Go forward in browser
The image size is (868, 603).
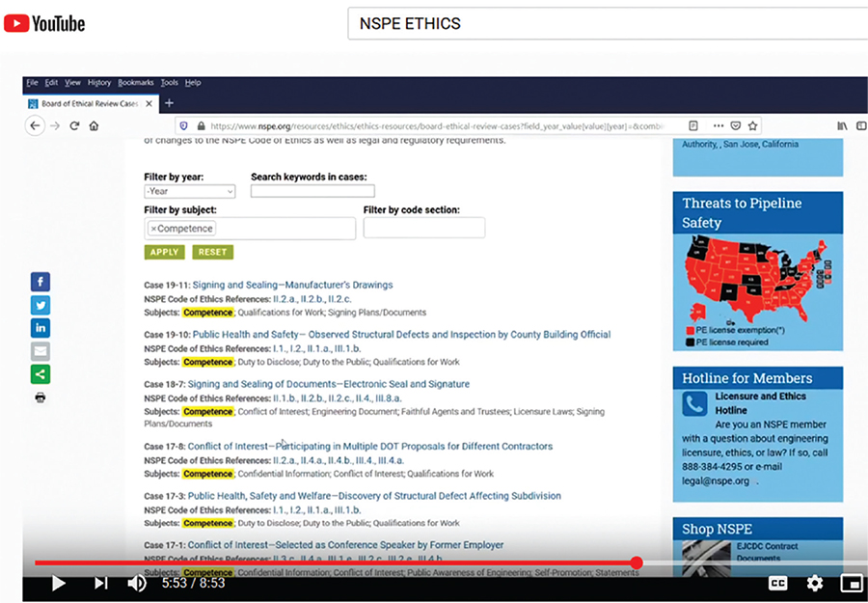[55, 125]
